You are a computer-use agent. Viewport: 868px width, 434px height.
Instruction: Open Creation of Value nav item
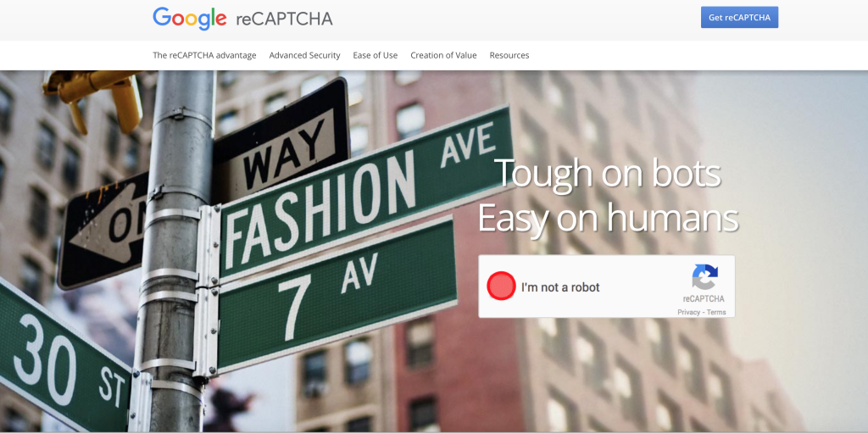[443, 55]
